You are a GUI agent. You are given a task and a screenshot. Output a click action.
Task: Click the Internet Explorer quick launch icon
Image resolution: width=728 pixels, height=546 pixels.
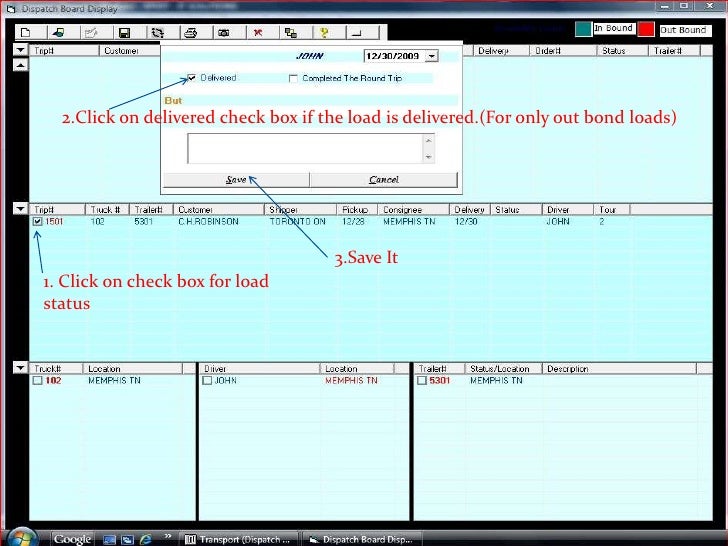click(146, 539)
